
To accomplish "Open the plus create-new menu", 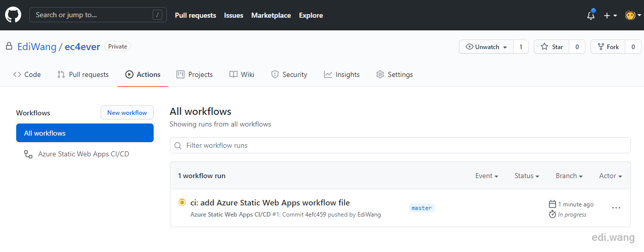I will pyautogui.click(x=610, y=16).
